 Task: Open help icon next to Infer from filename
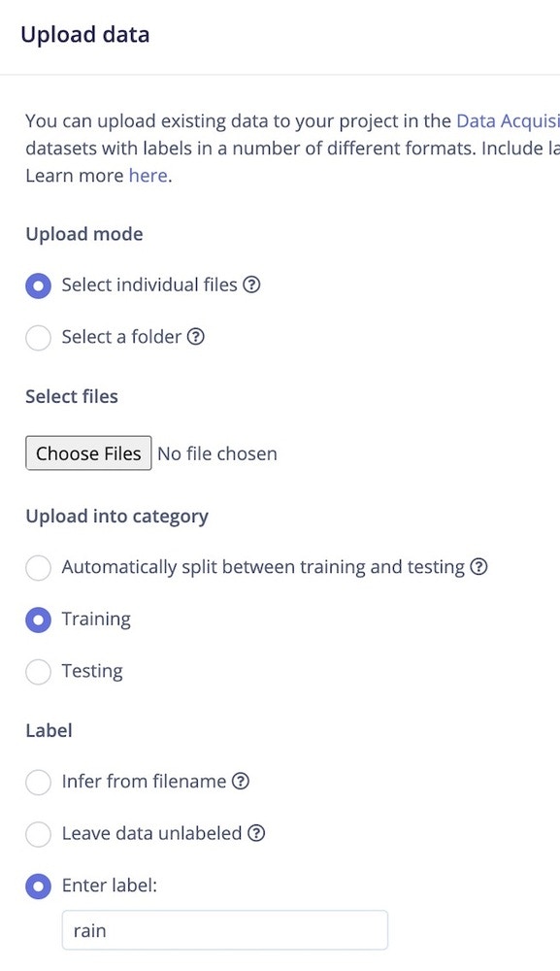pyautogui.click(x=241, y=782)
